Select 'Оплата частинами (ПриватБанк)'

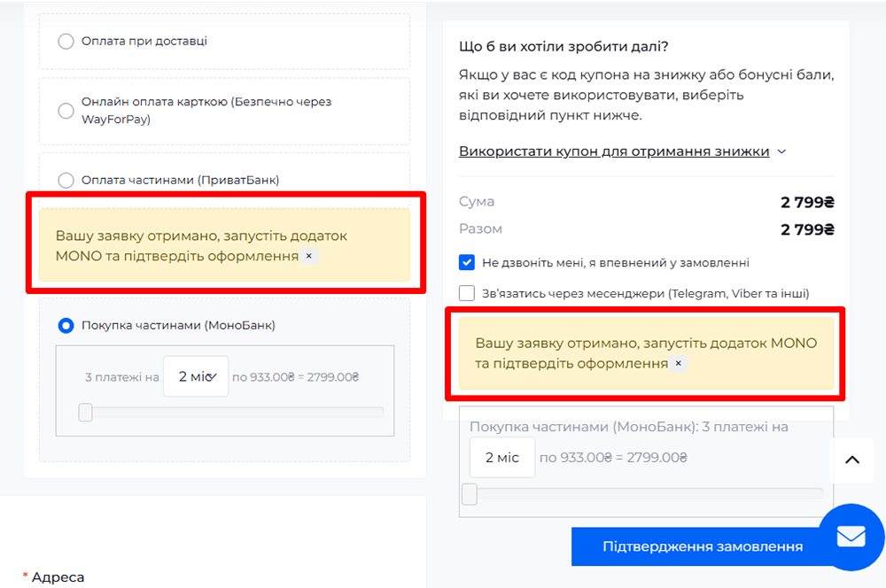66,180
